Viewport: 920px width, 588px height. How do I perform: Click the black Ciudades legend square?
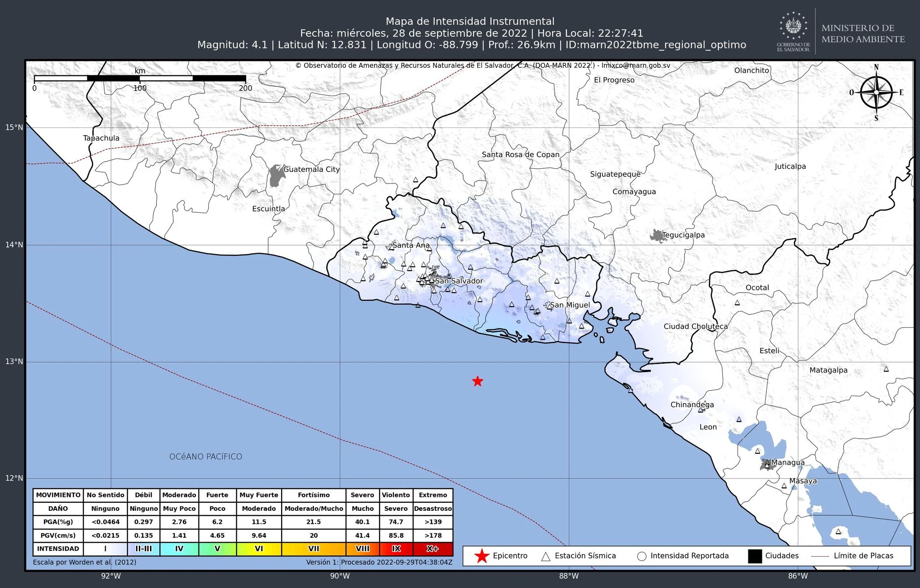[x=755, y=556]
